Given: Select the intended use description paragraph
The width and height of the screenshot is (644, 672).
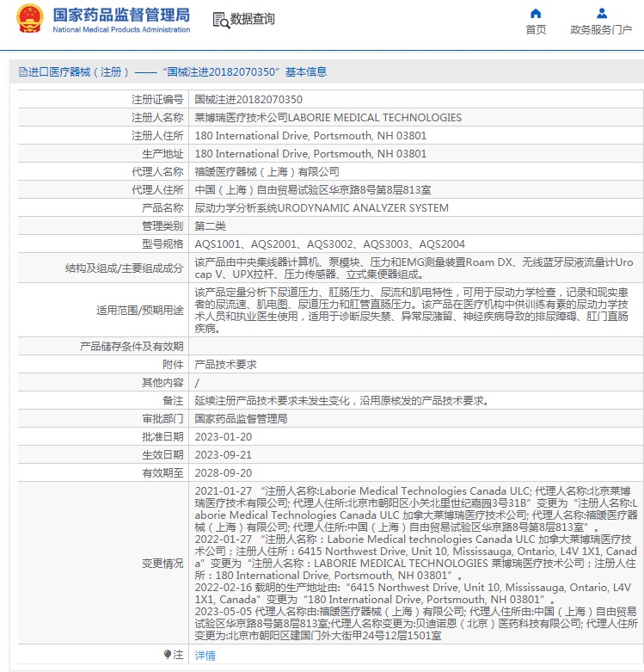Looking at the screenshot, I should (x=412, y=311).
